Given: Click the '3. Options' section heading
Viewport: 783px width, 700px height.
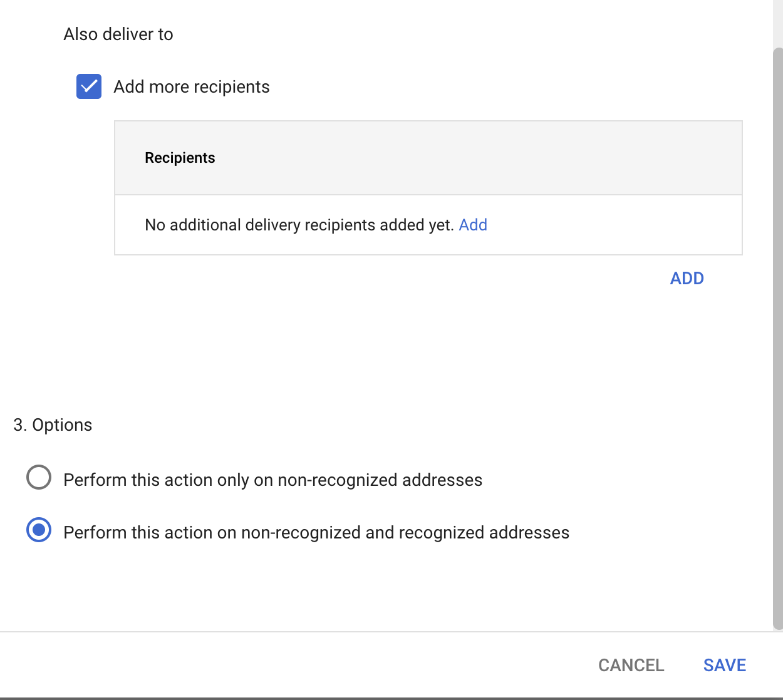Looking at the screenshot, I should click(53, 425).
